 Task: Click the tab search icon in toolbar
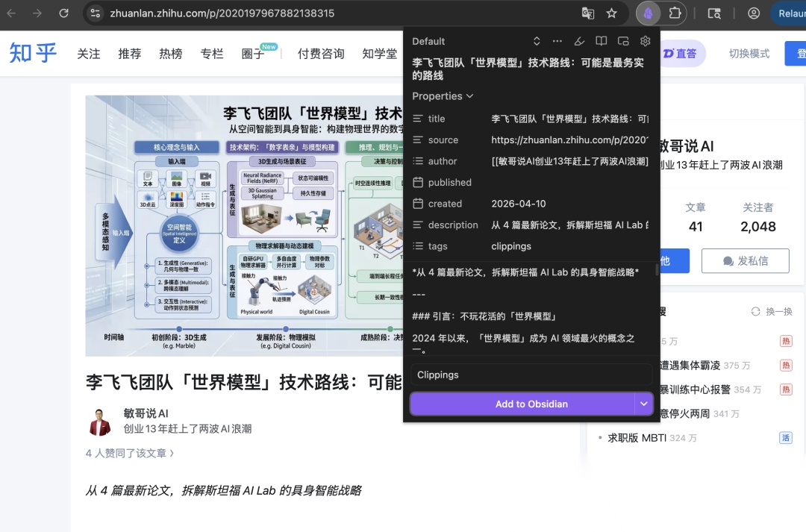[714, 13]
